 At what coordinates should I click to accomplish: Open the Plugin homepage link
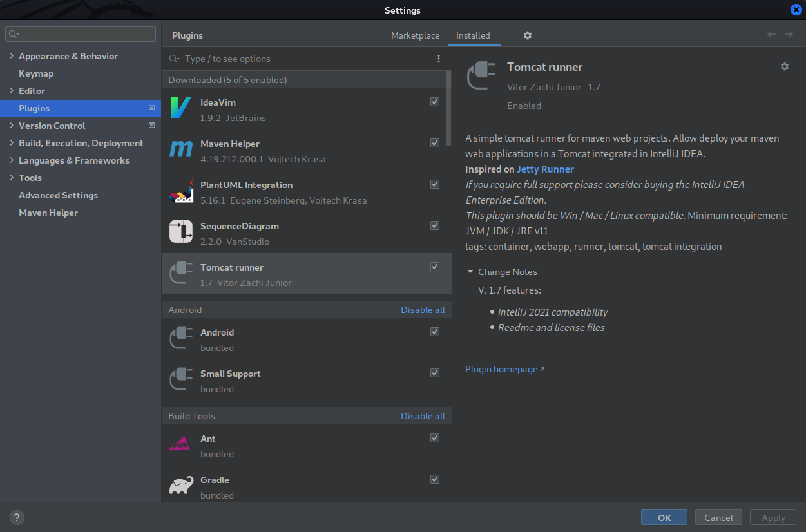(505, 369)
